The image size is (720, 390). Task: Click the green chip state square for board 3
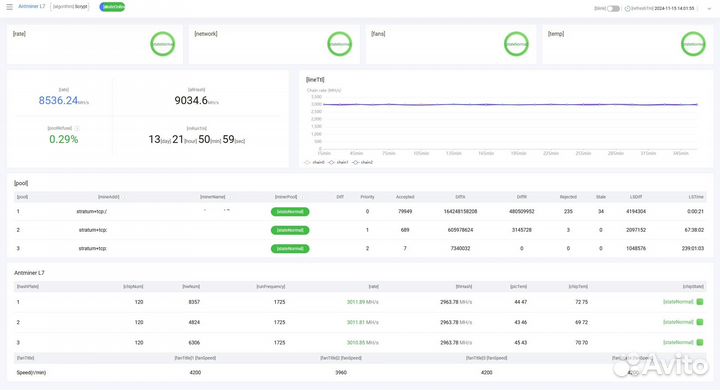coord(700,342)
